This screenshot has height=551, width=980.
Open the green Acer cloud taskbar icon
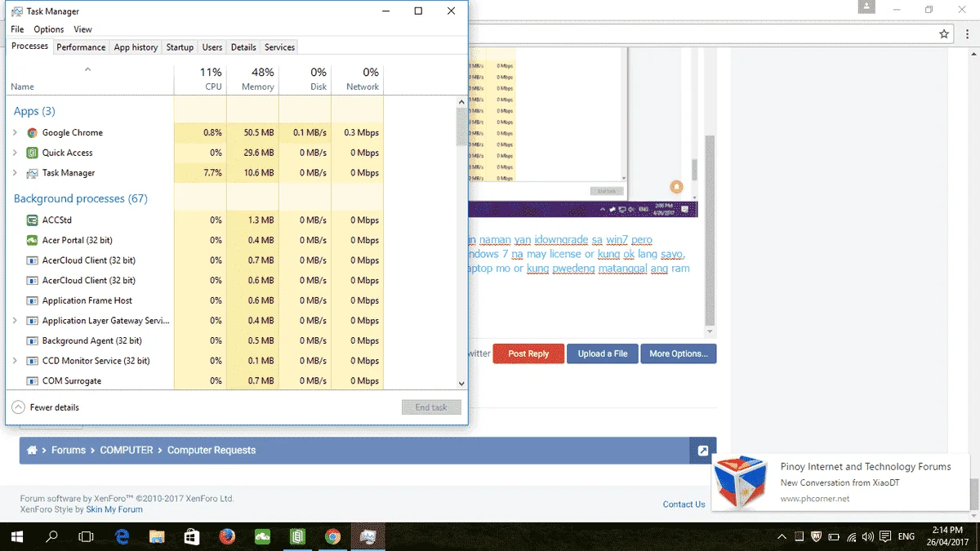[262, 536]
